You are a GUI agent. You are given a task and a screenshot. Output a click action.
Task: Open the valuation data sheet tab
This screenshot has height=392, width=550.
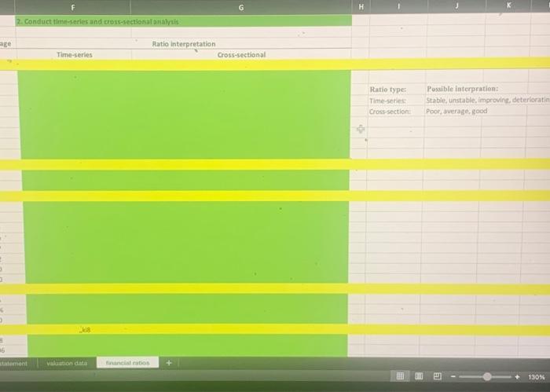pyautogui.click(x=67, y=363)
